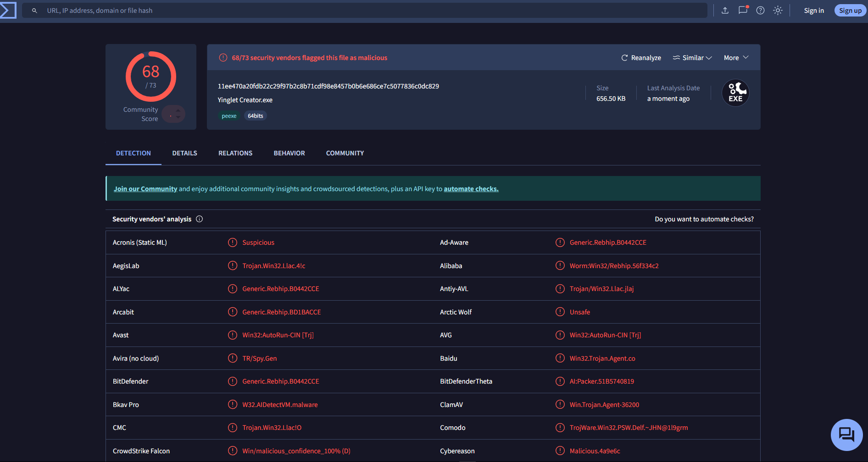Click the 68/73 detection score gauge

pyautogui.click(x=151, y=77)
